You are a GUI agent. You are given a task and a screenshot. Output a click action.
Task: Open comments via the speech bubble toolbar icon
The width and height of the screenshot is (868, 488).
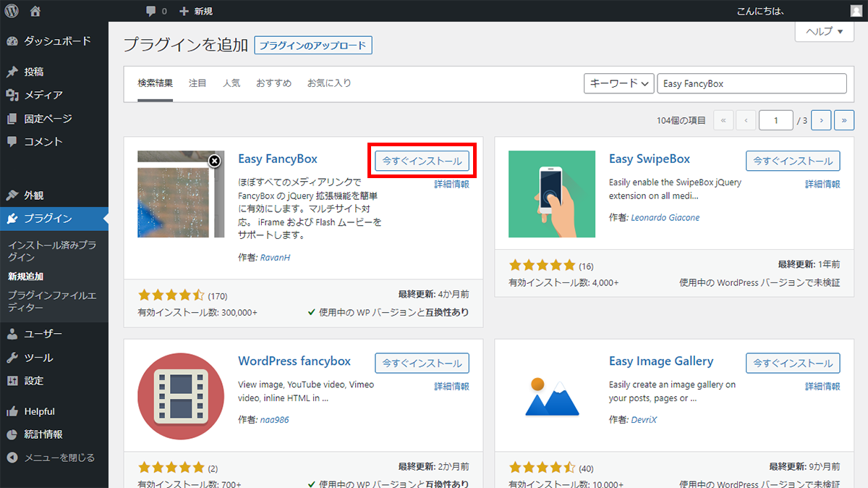150,10
